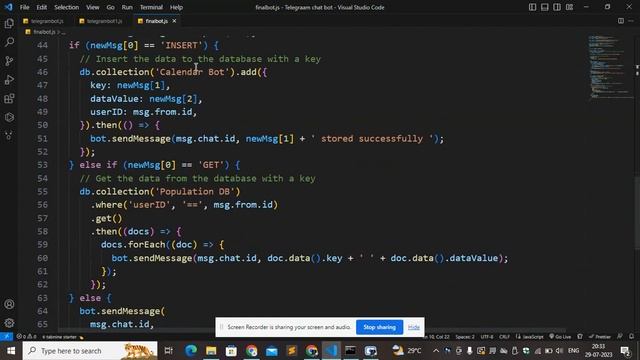Open the weather widget showing 29°C
Viewport: 640px width, 360px height.
coord(407,351)
